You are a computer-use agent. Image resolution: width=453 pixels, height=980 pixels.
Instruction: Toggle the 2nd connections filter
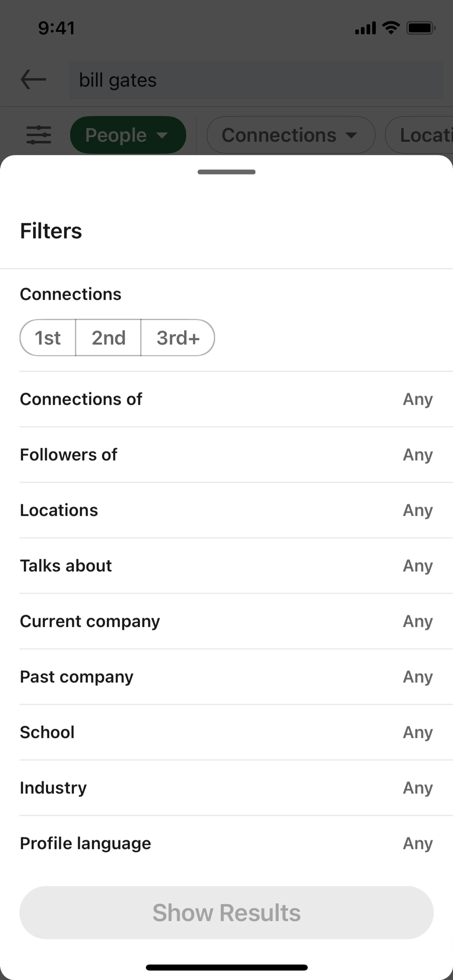tap(109, 338)
